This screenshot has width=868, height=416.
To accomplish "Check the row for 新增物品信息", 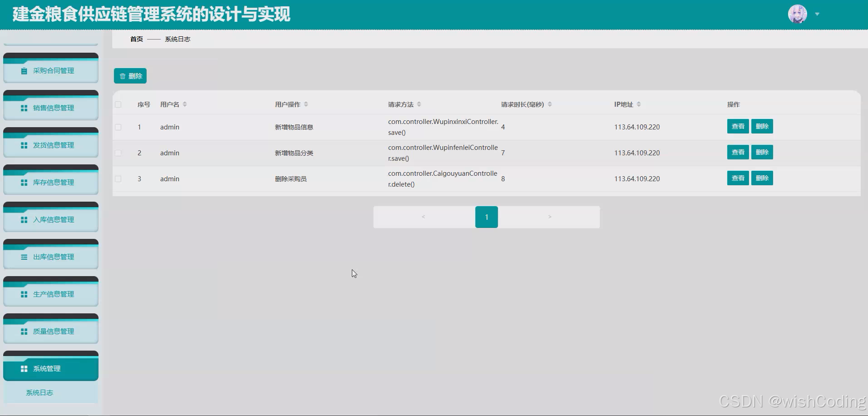I will (x=118, y=127).
